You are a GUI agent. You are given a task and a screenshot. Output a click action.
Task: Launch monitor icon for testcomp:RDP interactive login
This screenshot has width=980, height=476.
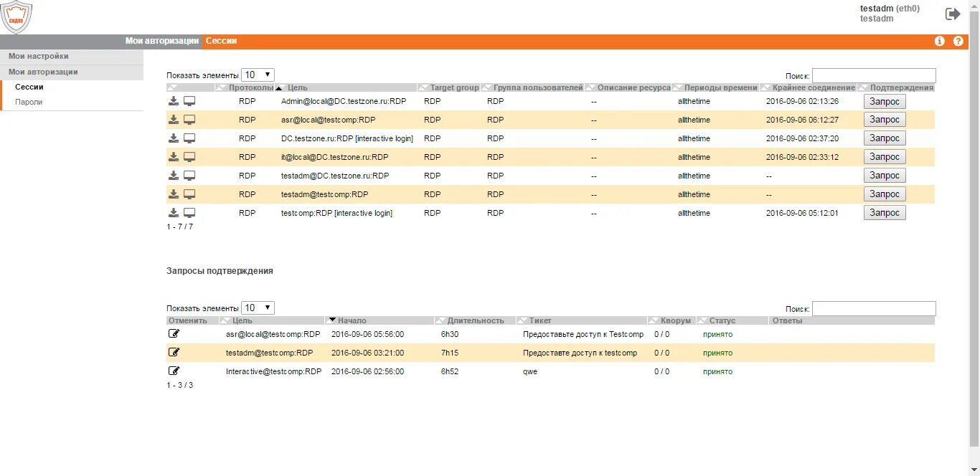click(189, 213)
